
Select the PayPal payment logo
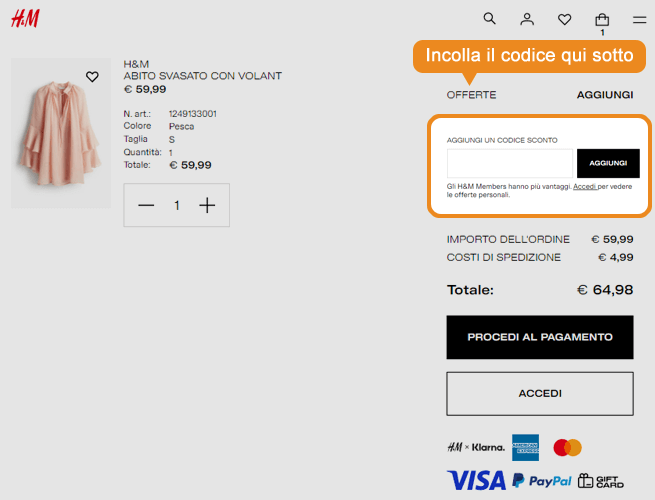(542, 480)
